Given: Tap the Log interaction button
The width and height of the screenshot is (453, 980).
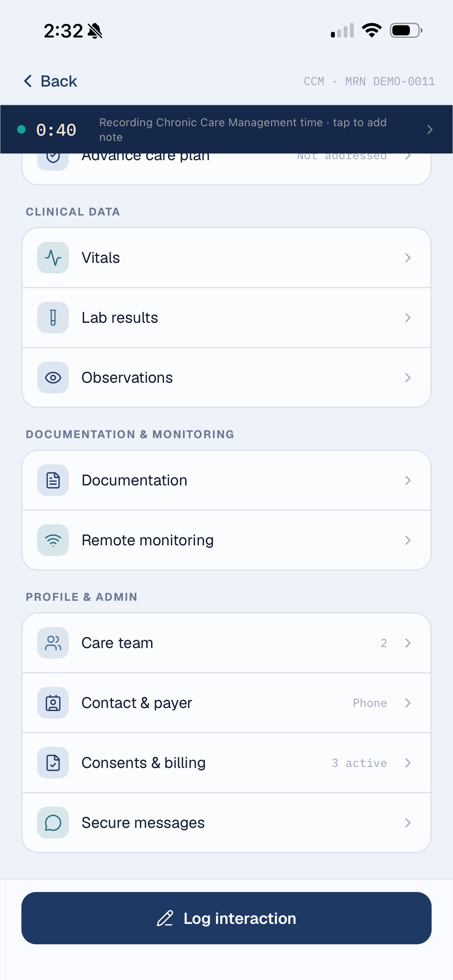Looking at the screenshot, I should (x=226, y=918).
